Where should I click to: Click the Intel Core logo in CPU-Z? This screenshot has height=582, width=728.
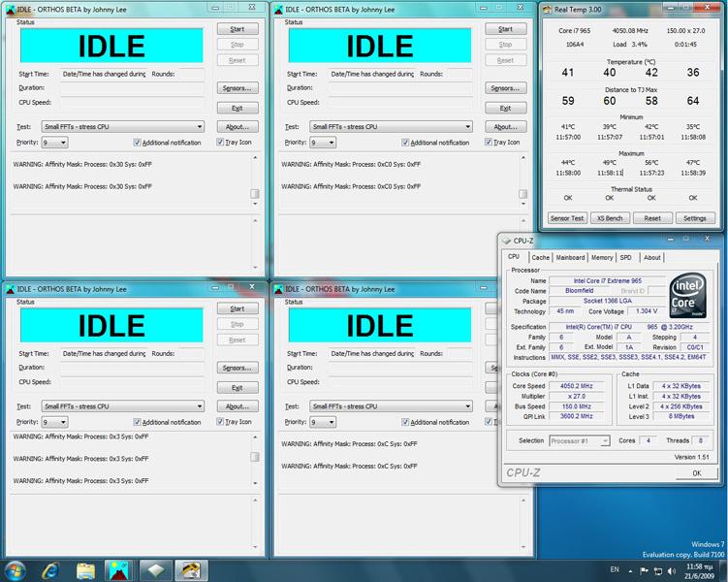click(687, 296)
